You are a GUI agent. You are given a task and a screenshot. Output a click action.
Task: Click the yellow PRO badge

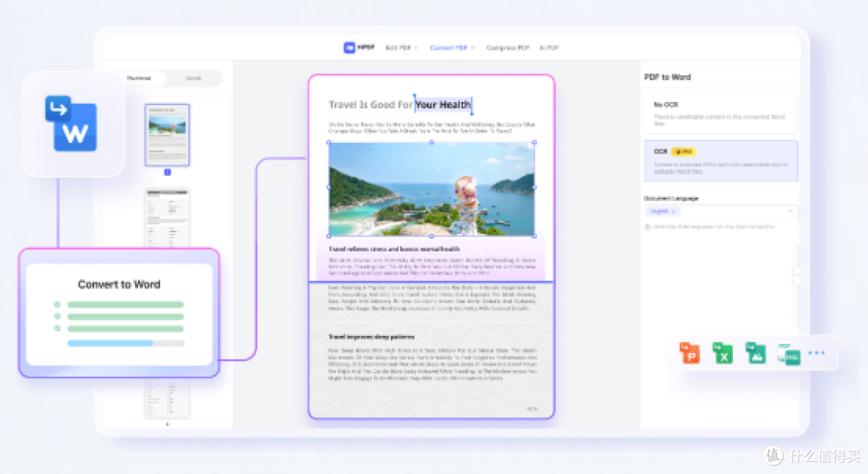pyautogui.click(x=684, y=151)
